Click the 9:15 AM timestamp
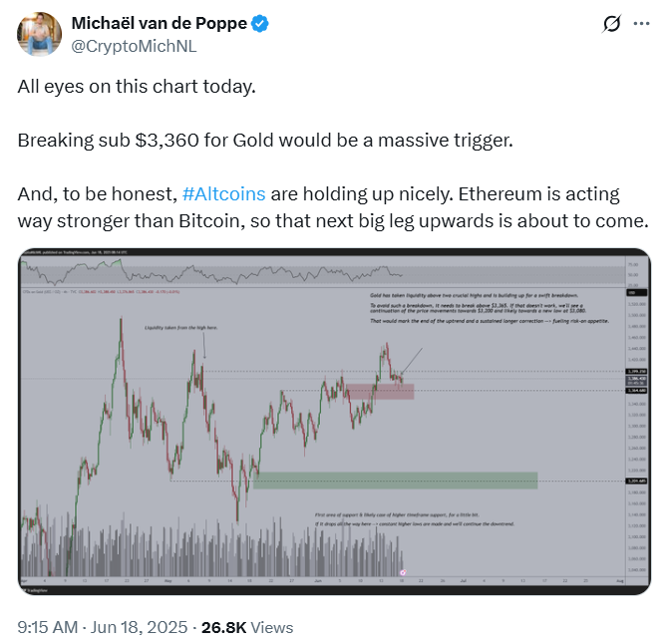Screen dimensions: 668x644 click(x=48, y=627)
